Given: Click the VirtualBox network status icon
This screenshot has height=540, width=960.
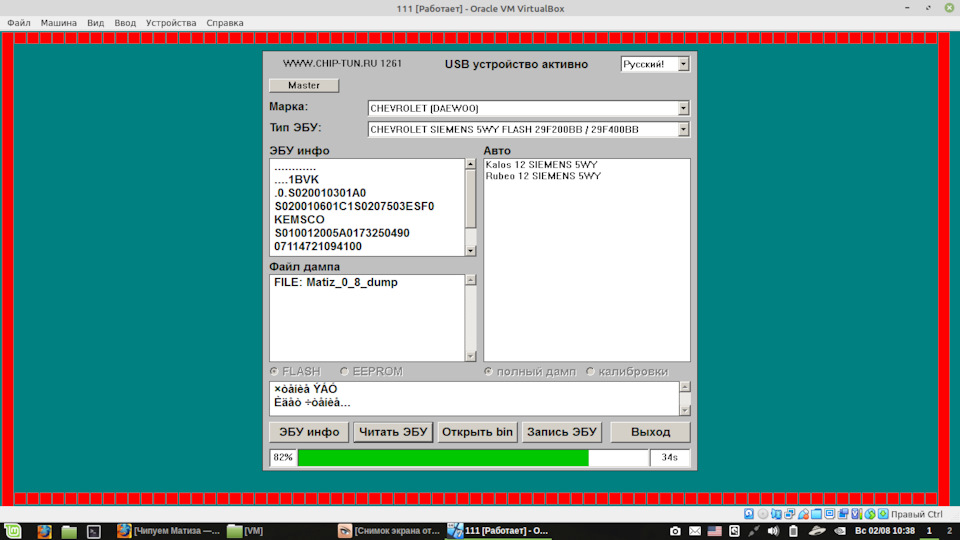Looking at the screenshot, I should pyautogui.click(x=790, y=514).
